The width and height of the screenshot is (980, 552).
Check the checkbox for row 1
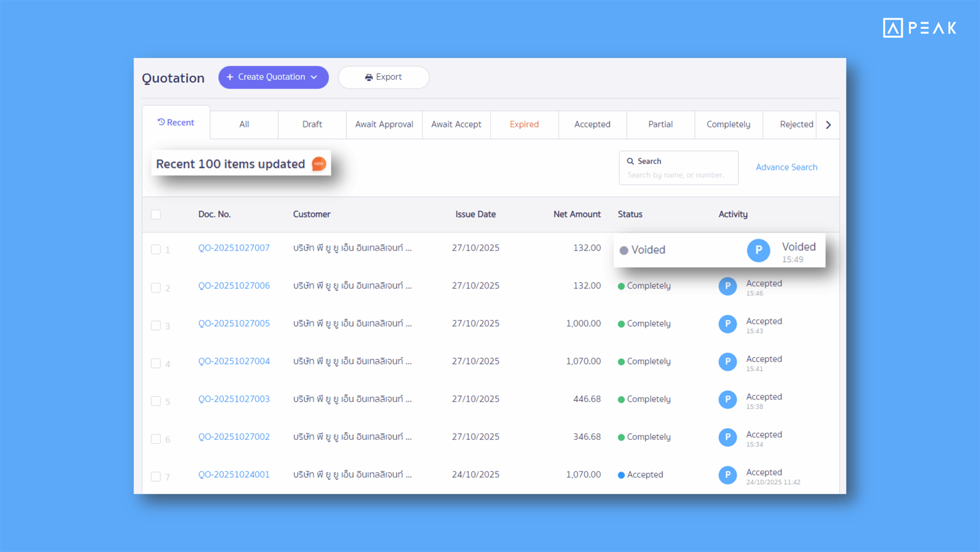[x=156, y=249]
